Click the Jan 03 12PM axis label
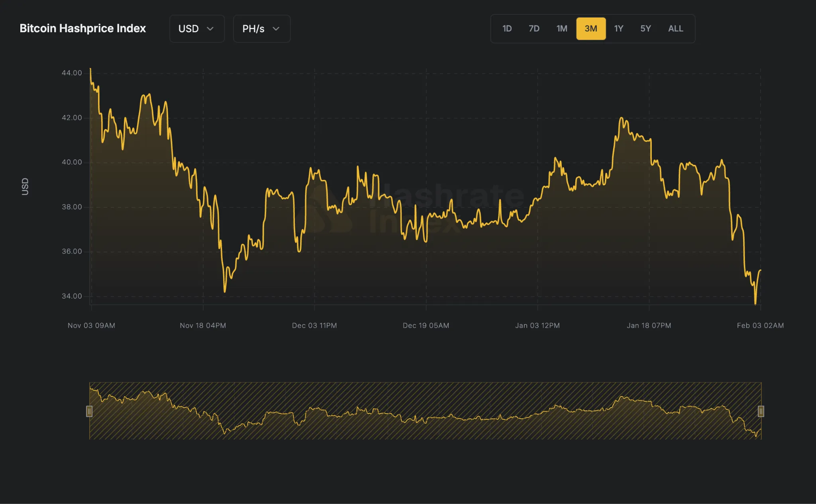 coord(537,325)
